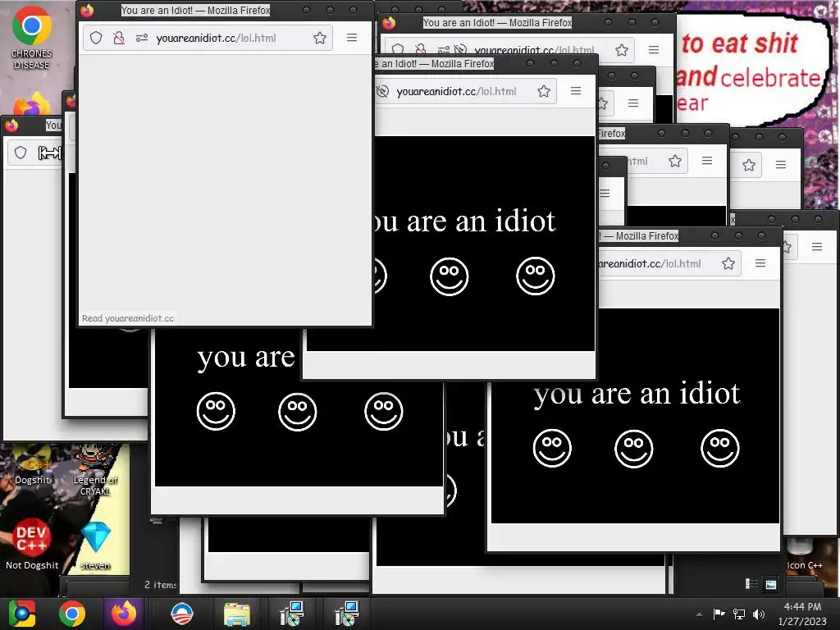Viewport: 840px width, 630px height.
Task: Click colorful first taskbar icon beside Chrome
Action: pos(21,614)
